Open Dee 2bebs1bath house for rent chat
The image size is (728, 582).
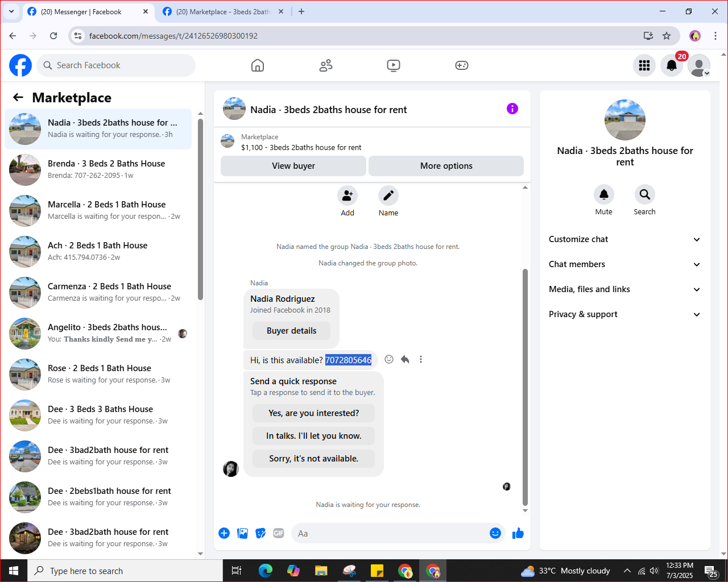click(98, 497)
